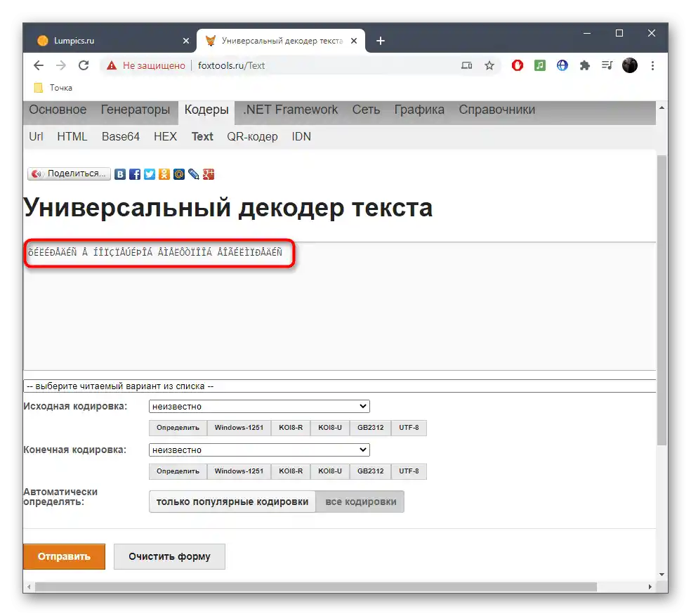Image resolution: width=691 pixels, height=616 pixels.
Task: Open the IDN coder page
Action: (301, 137)
